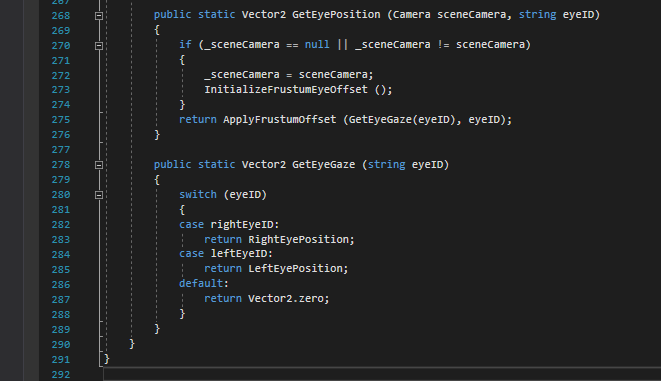Click the default keyword on line 286
Viewport: 661px width, 381px height.
[x=201, y=283]
